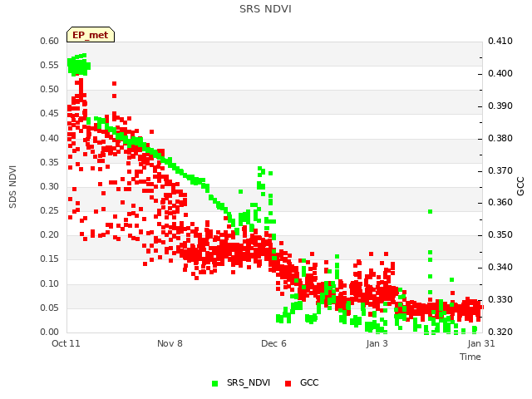The height and width of the screenshot is (399, 532).
Task: Click the 0.330 right axis value
Action: (500, 299)
